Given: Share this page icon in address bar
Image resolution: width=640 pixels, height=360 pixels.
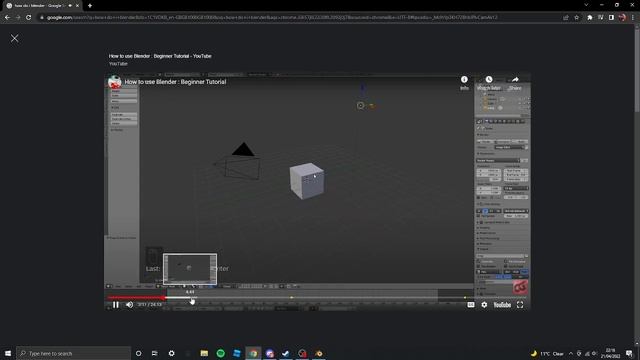Looking at the screenshot, I should 566,18.
